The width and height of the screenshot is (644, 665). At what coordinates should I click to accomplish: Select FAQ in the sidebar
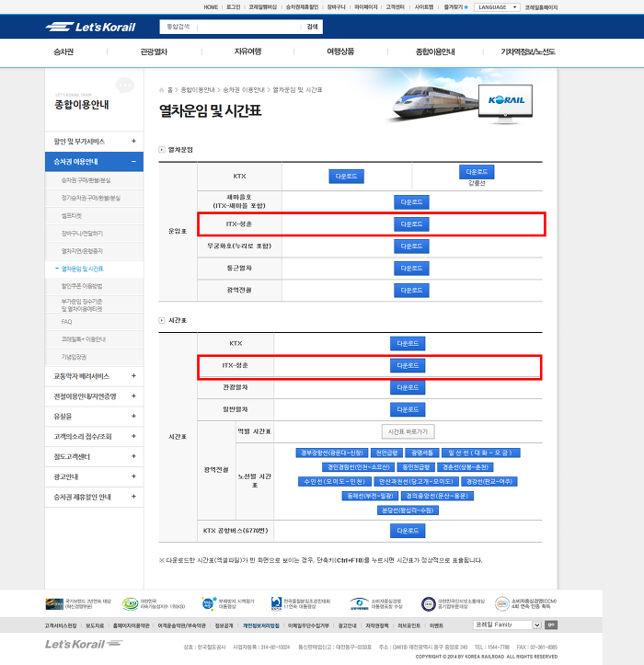[66, 322]
